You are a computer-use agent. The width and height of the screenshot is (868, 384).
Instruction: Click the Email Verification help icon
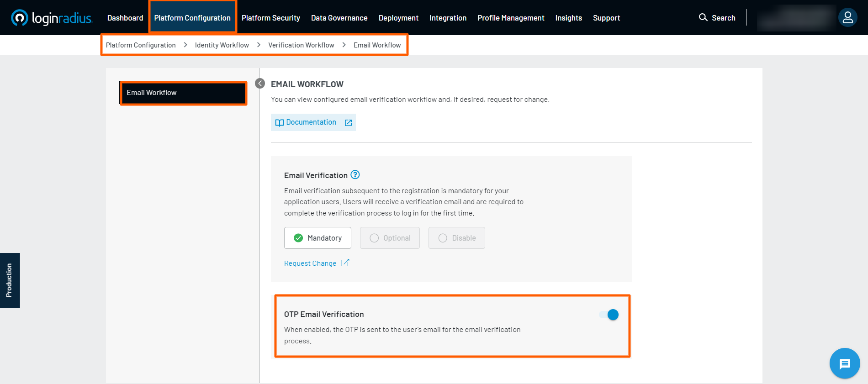[x=355, y=174]
